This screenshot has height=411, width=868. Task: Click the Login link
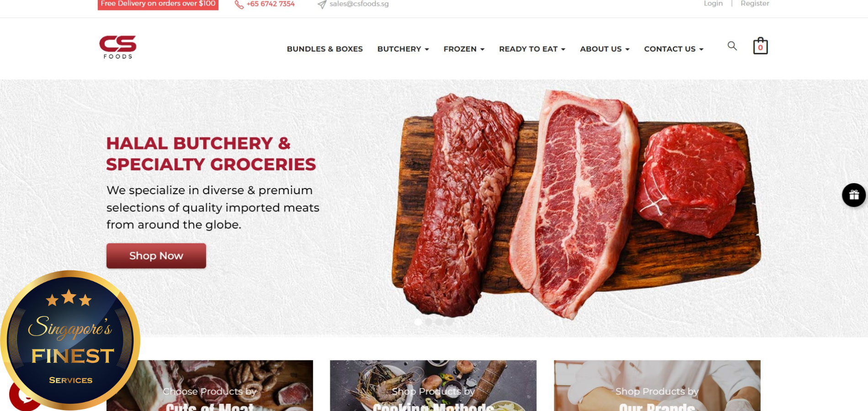click(713, 4)
